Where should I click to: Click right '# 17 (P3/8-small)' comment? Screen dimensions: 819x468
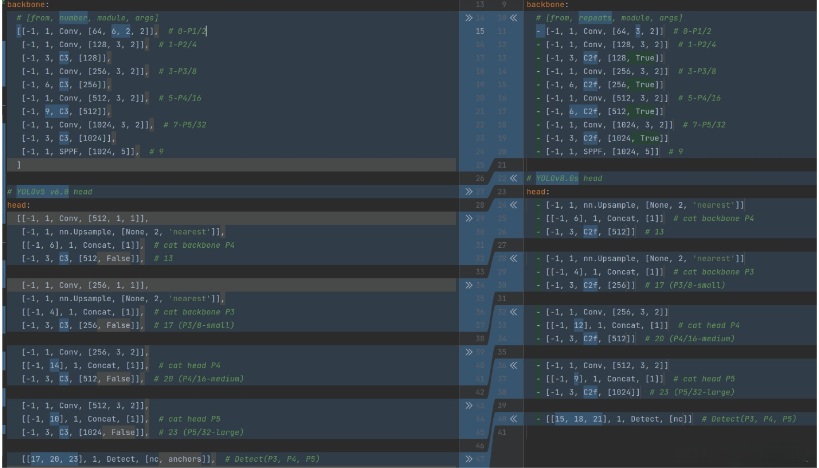[x=685, y=285]
